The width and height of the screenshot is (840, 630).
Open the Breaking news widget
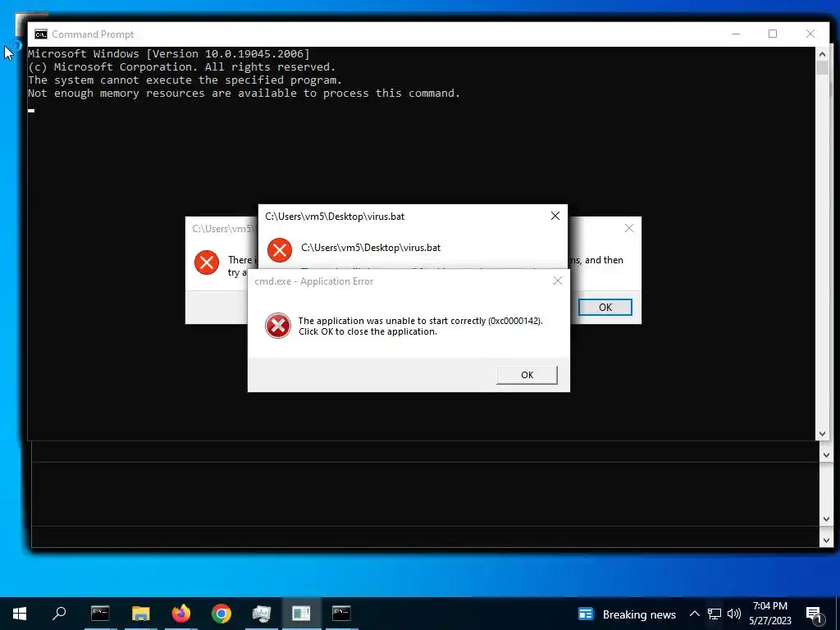pyautogui.click(x=627, y=614)
